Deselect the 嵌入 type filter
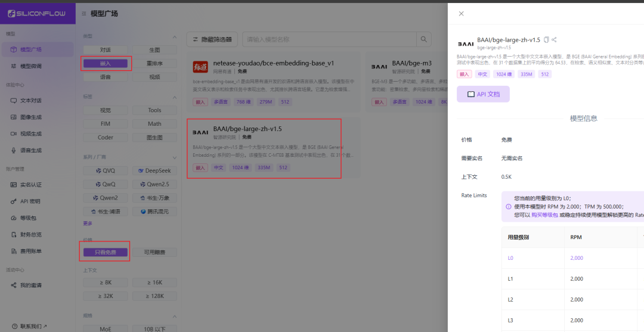 coord(105,63)
